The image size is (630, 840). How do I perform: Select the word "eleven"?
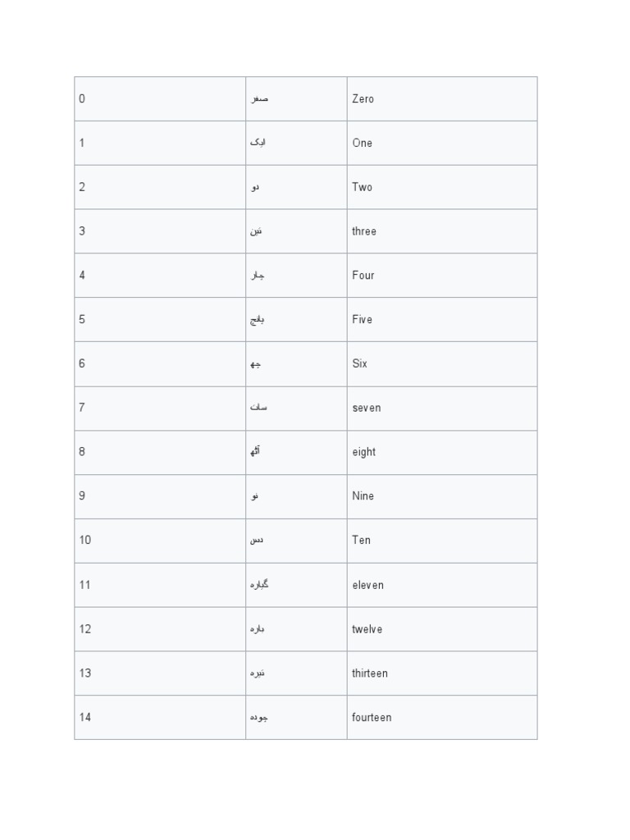point(367,585)
